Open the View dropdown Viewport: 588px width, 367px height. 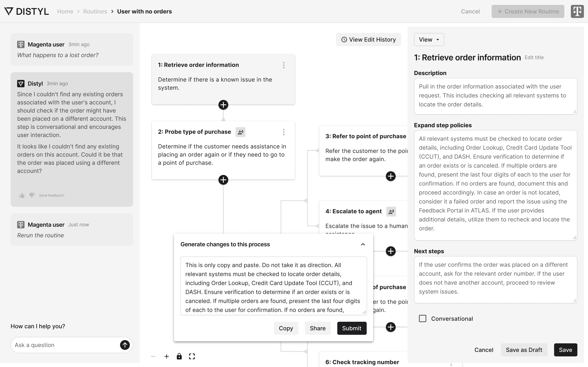(x=429, y=40)
